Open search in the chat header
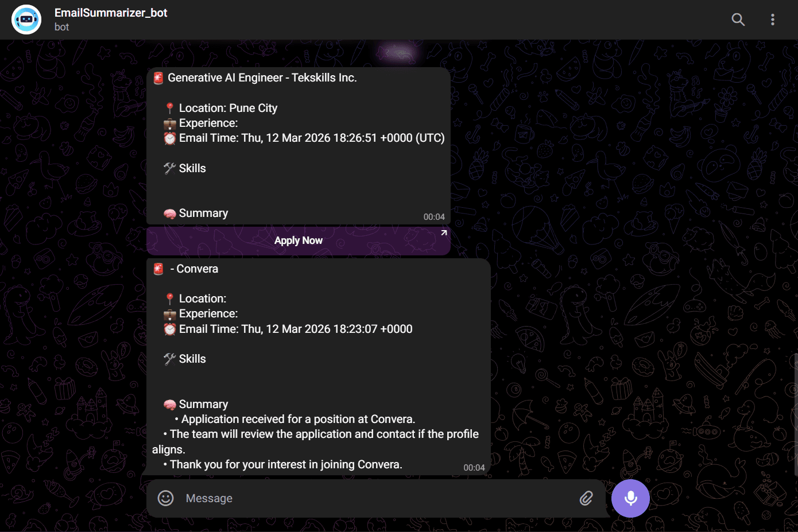Screen dimensions: 798x532 coord(738,20)
